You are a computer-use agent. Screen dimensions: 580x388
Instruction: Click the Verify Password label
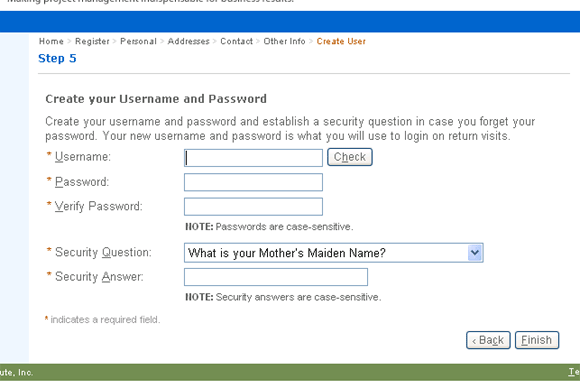tap(98, 206)
